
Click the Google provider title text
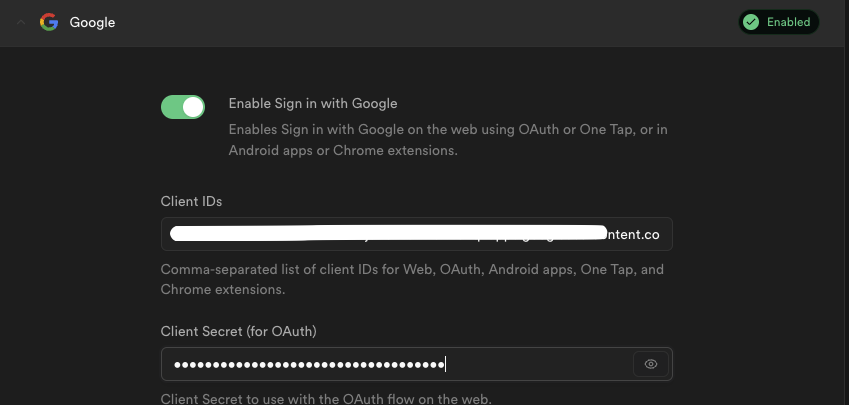click(x=92, y=22)
